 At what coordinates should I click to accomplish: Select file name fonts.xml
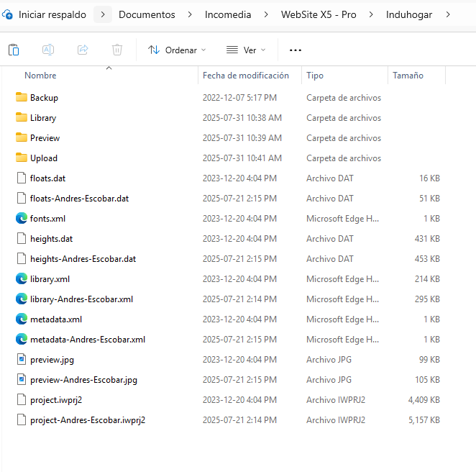(47, 219)
